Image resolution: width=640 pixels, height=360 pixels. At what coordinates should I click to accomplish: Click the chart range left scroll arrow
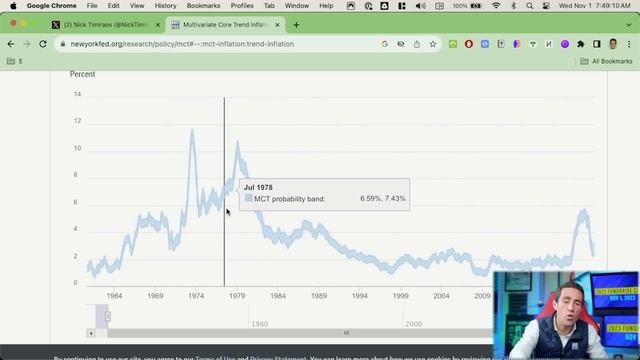pos(91,333)
